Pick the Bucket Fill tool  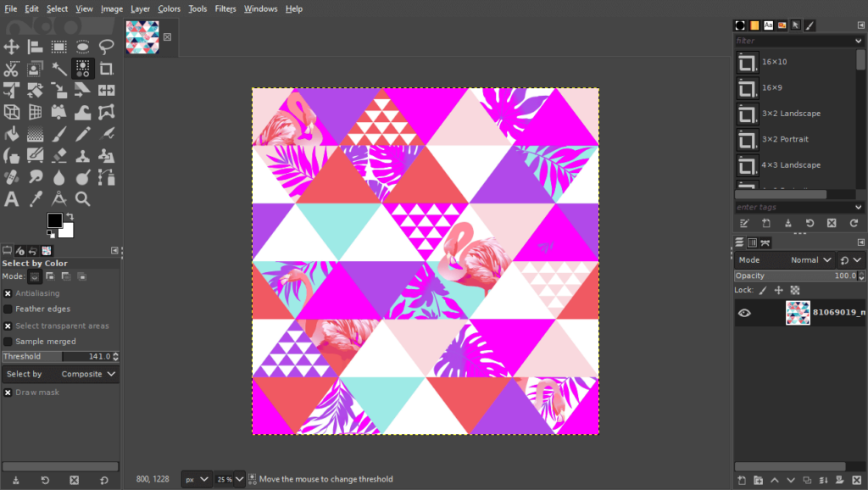tap(13, 133)
